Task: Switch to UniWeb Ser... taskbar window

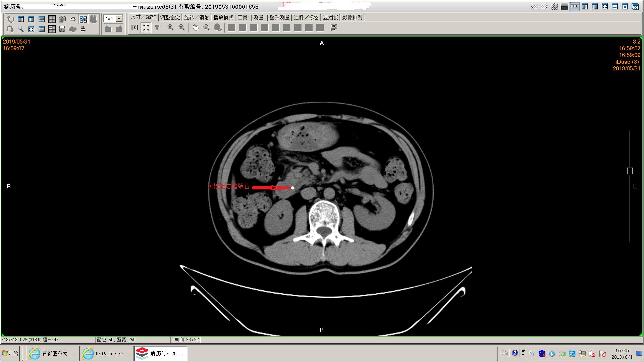Action: [x=107, y=353]
